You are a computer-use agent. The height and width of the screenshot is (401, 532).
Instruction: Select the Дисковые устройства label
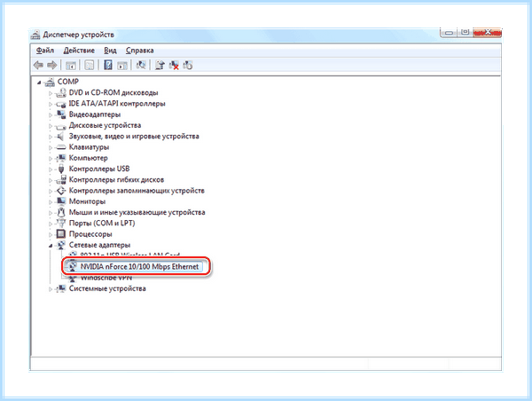point(105,125)
